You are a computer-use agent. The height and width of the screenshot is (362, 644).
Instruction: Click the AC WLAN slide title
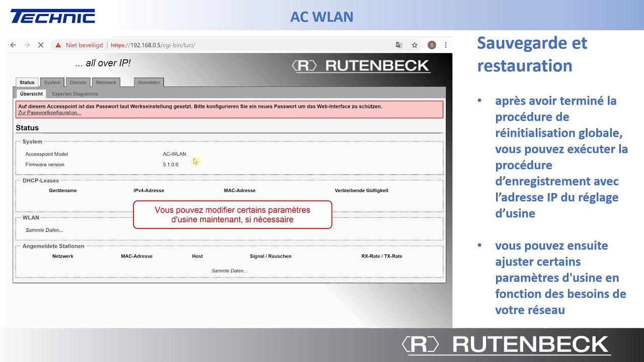[x=321, y=17]
